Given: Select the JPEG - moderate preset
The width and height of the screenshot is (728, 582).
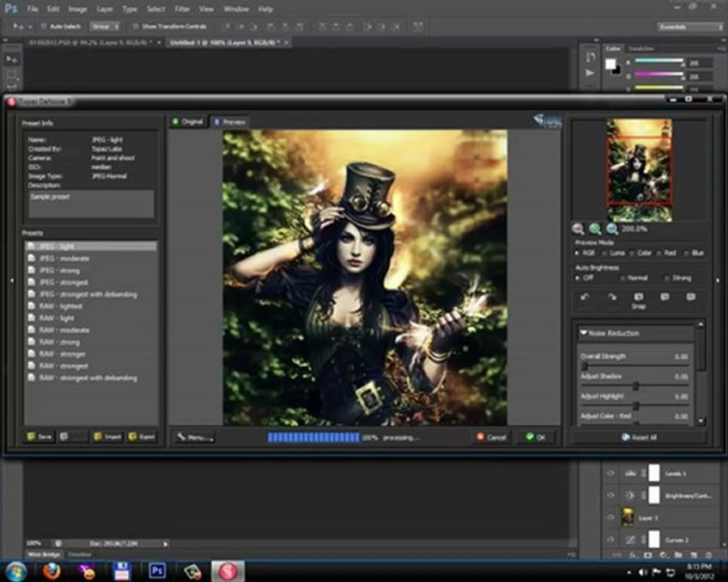Looking at the screenshot, I should (91, 258).
